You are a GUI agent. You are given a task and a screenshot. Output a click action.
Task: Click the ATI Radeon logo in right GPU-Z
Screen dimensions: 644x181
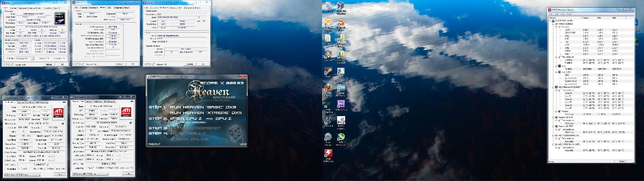(126, 112)
